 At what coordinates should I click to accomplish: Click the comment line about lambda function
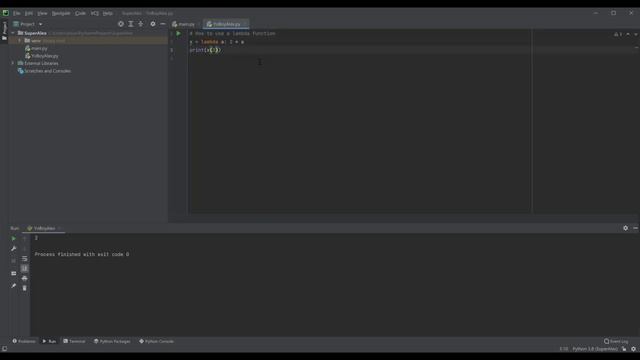(232, 33)
